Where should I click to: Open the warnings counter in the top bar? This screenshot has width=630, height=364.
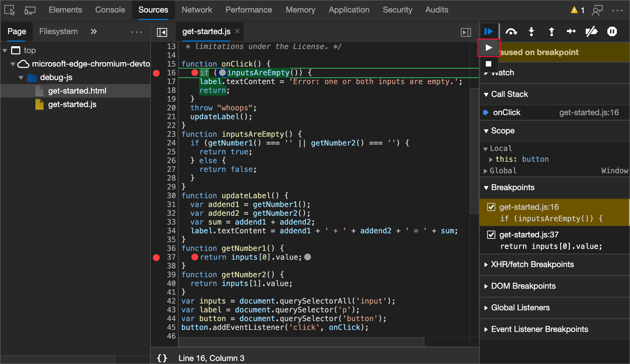tap(577, 10)
